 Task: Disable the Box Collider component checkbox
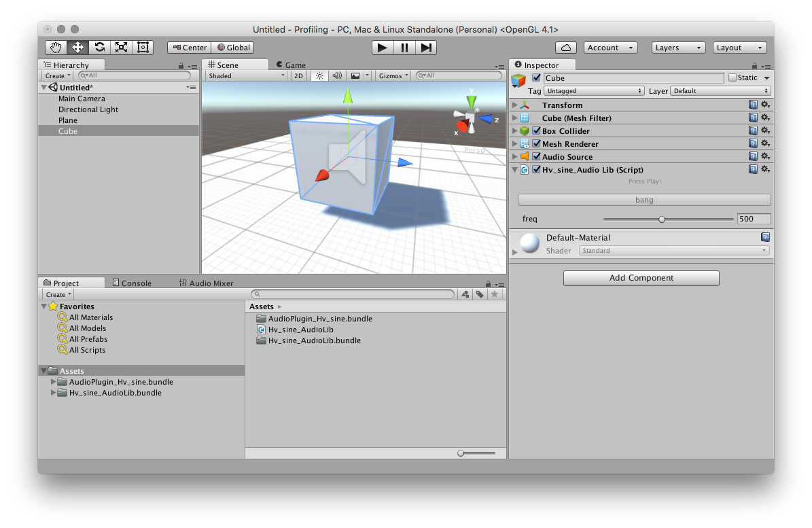[x=537, y=131]
